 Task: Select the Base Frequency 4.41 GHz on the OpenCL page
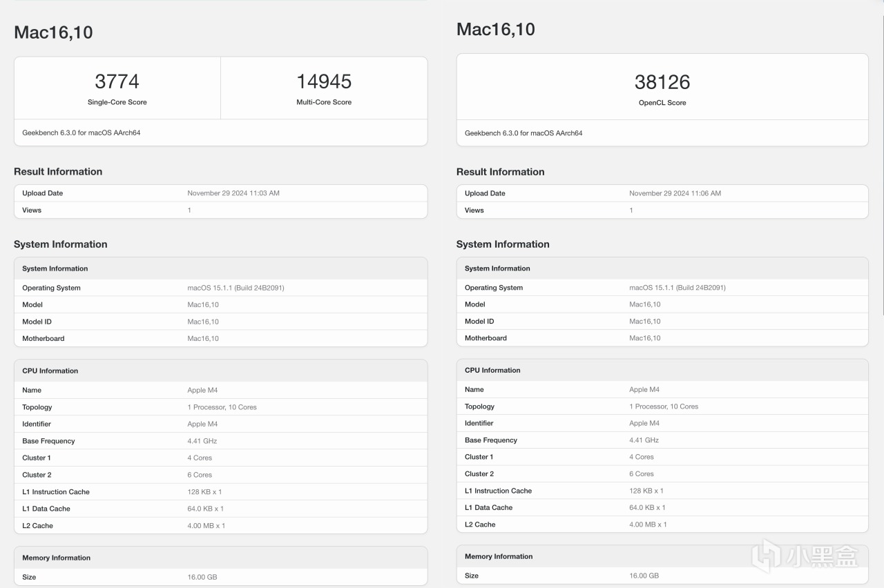tap(644, 440)
